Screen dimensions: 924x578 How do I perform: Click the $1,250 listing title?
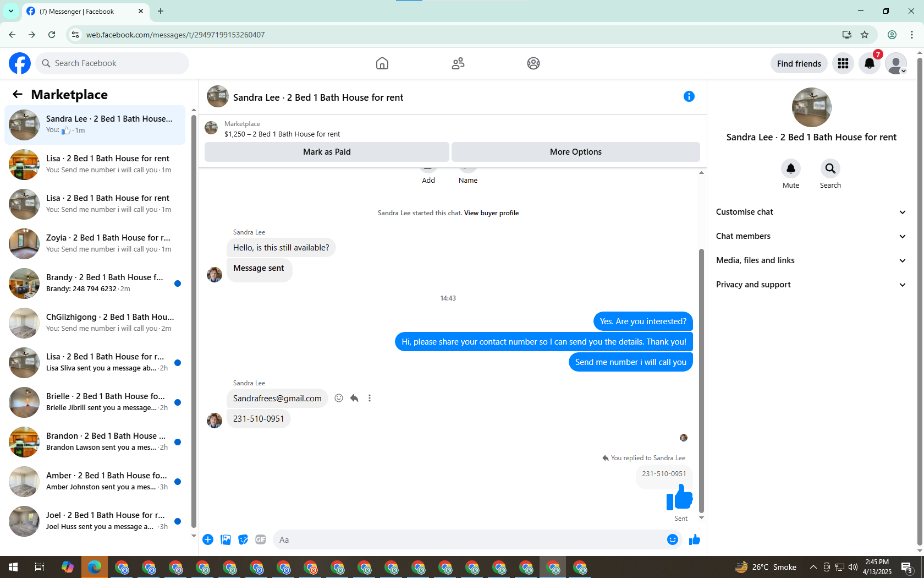coord(282,134)
